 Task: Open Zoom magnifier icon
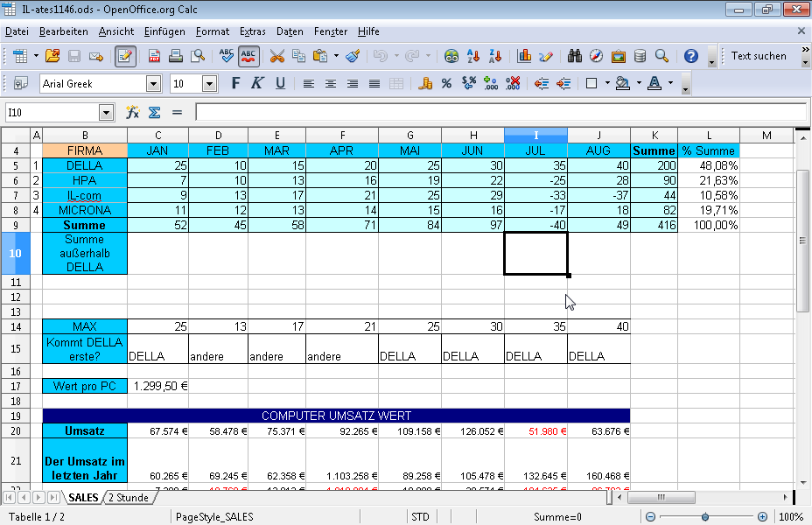[661, 56]
